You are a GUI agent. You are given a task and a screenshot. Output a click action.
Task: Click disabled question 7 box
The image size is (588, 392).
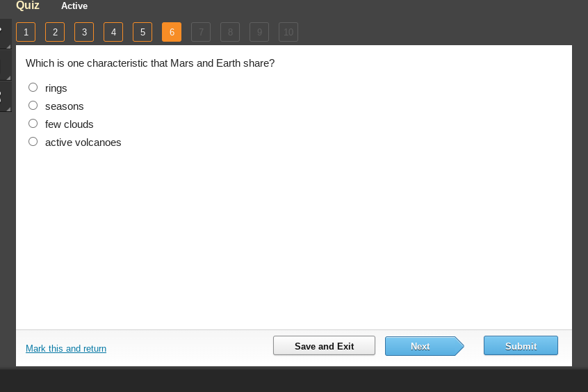point(201,32)
